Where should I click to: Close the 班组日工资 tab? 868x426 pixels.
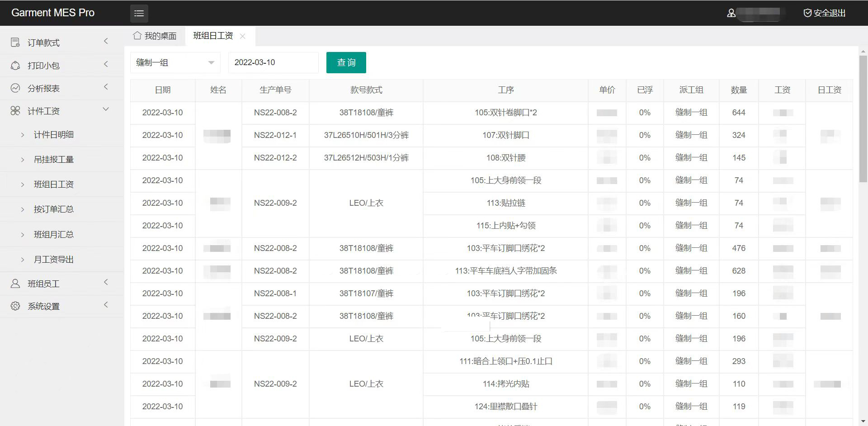click(243, 36)
